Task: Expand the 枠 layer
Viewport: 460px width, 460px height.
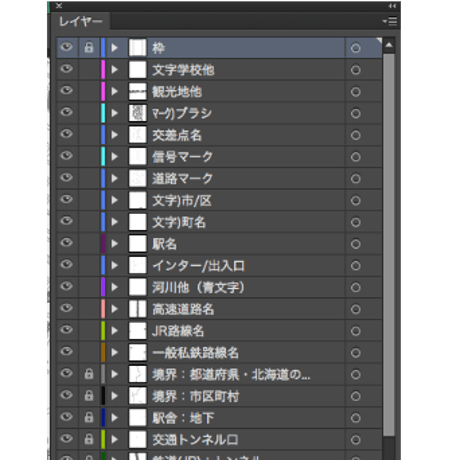Action: click(114, 48)
